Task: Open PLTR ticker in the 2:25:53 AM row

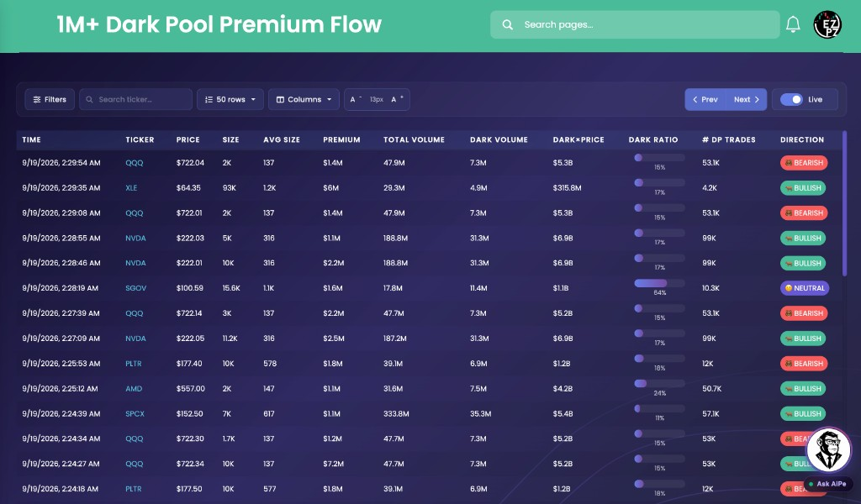Action: tap(134, 364)
